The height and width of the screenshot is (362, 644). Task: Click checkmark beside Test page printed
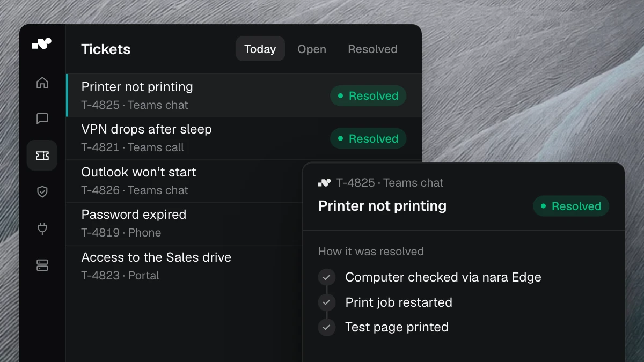tap(326, 327)
